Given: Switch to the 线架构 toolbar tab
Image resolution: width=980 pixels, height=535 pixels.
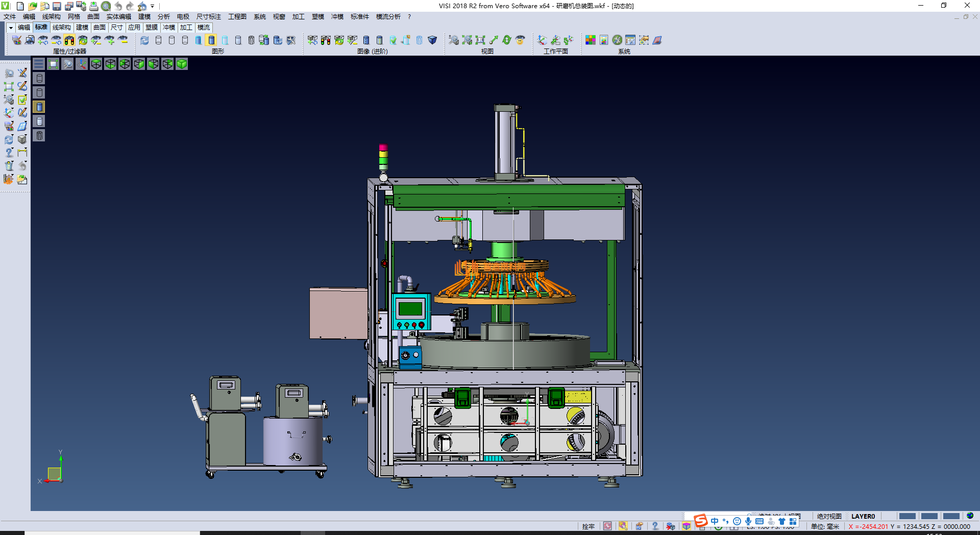Looking at the screenshot, I should (61, 28).
